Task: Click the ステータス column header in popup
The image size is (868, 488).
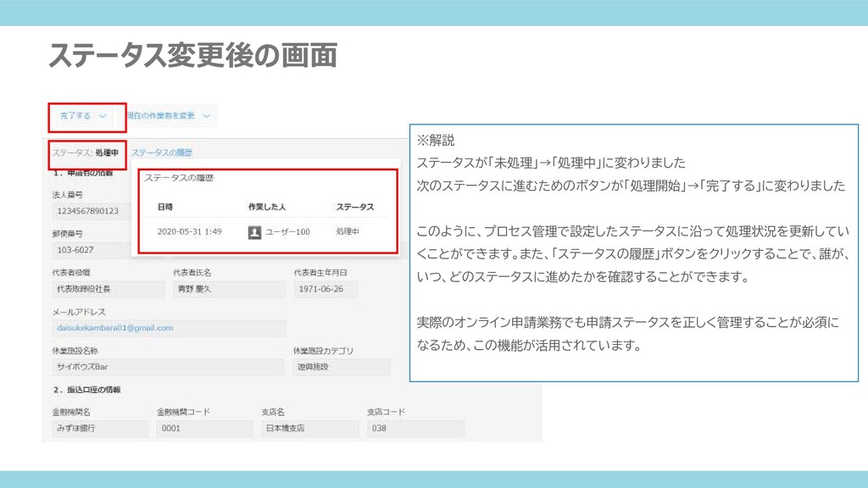Action: click(x=355, y=207)
